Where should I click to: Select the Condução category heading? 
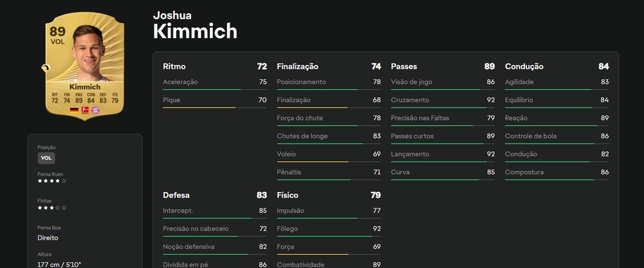click(524, 66)
